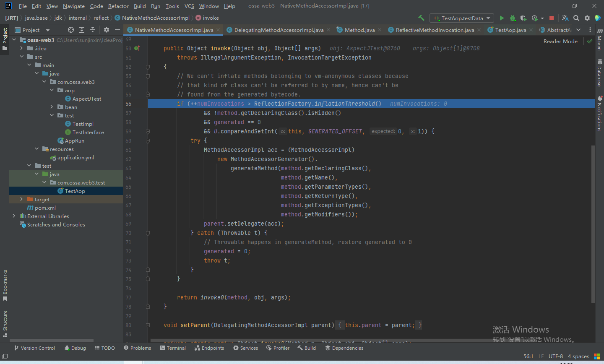Fold the catch block at line 70
This screenshot has width=604, height=364.
(x=148, y=233)
